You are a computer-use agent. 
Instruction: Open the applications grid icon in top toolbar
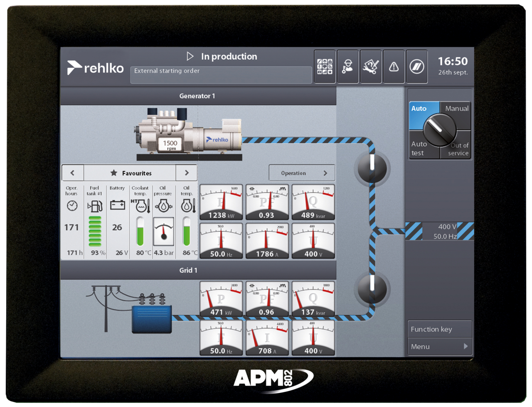pyautogui.click(x=325, y=67)
